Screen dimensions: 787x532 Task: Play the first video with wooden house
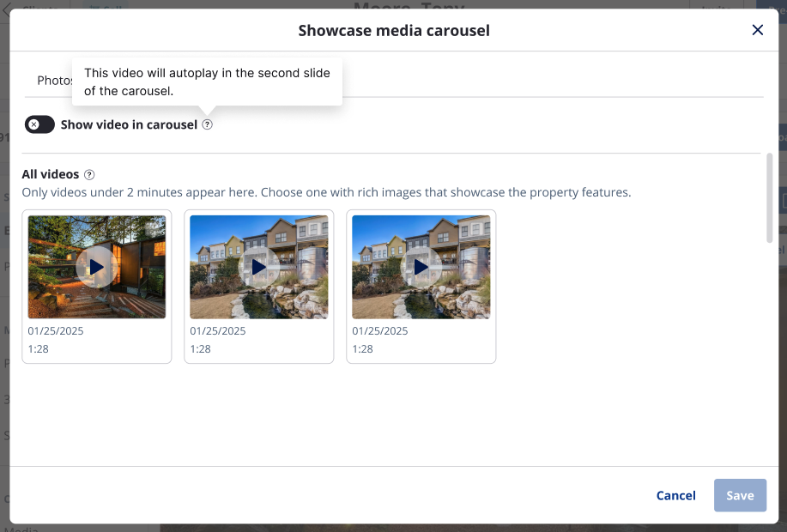tap(96, 267)
